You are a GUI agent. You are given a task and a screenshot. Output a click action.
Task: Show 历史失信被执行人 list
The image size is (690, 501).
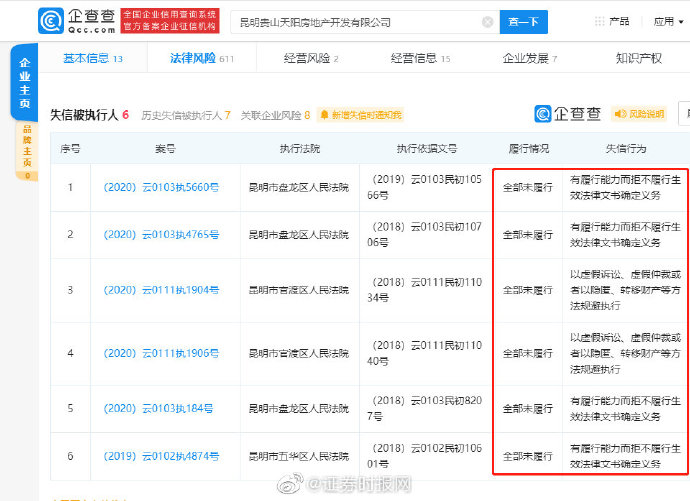[186, 115]
